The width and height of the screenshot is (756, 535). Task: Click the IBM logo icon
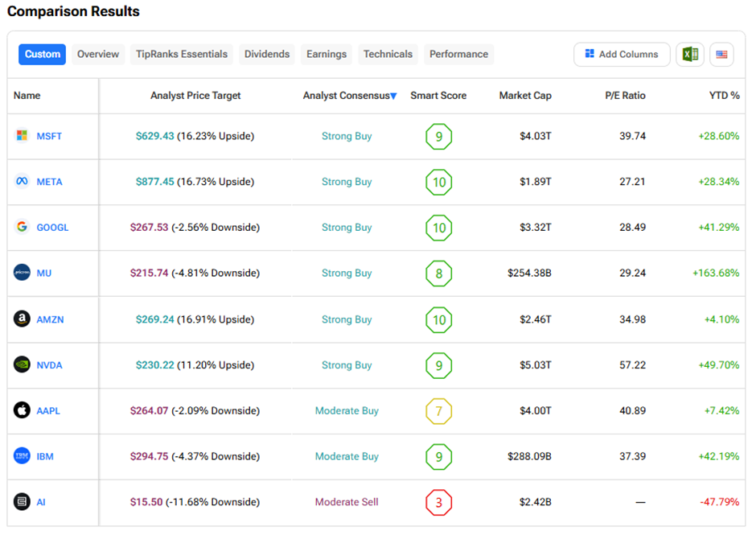(23, 456)
